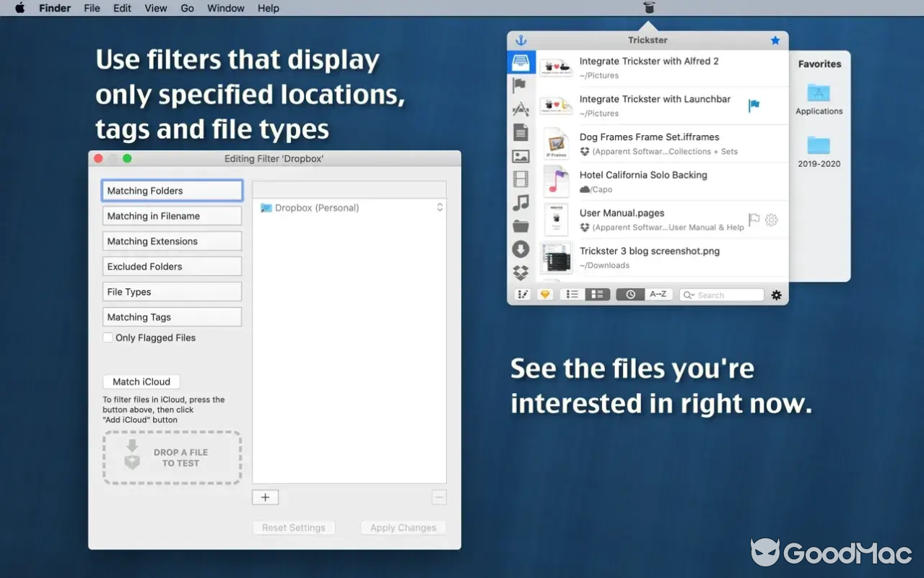This screenshot has width=924, height=578.
Task: Open the Go menu in the Finder menu bar
Action: pyautogui.click(x=187, y=8)
